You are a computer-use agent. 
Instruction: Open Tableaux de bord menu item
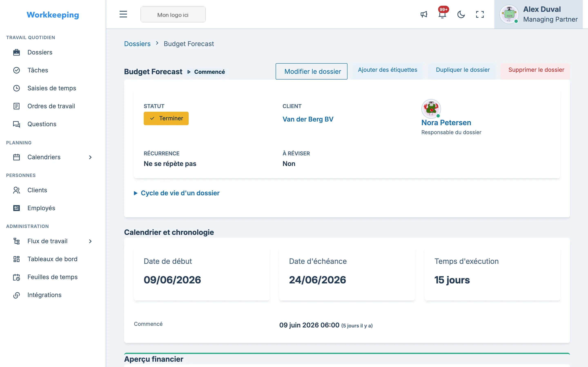click(53, 259)
